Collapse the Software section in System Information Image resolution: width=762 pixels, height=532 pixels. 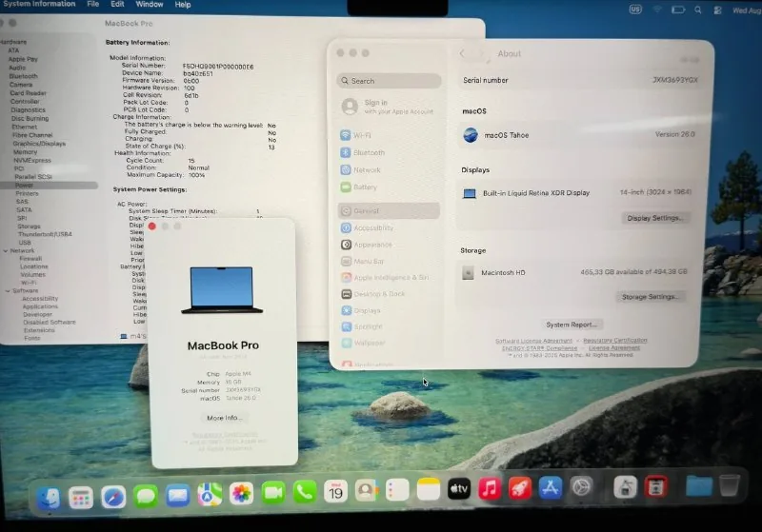[x=8, y=291]
